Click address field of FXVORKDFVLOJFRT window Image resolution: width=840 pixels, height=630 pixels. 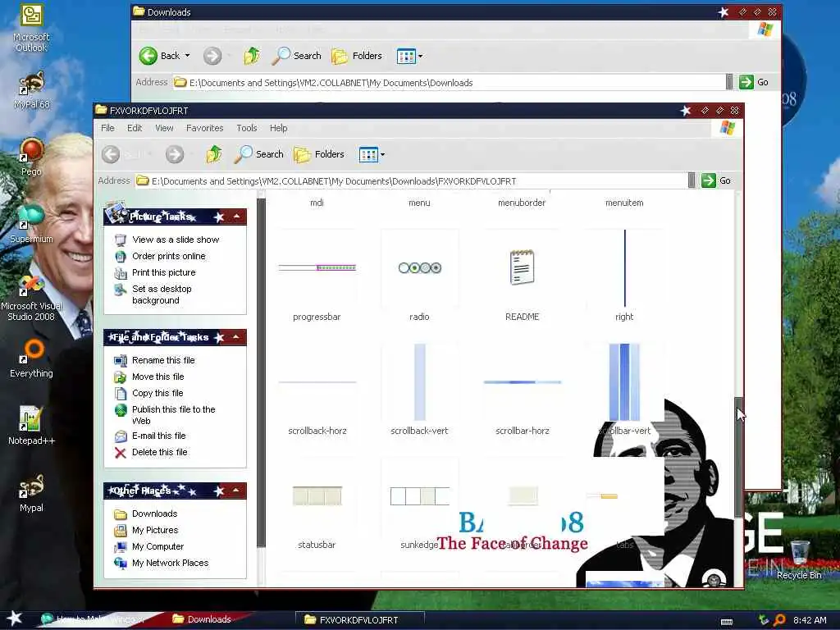[x=412, y=181]
